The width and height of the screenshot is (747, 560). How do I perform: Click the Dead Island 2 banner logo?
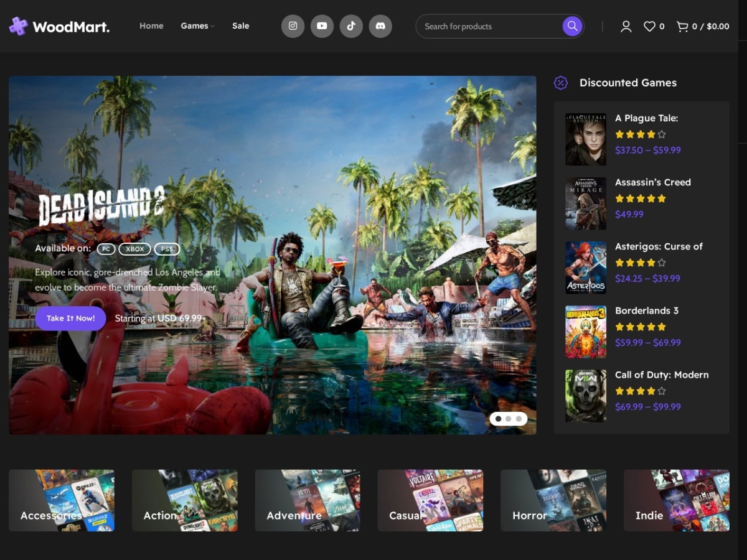[101, 206]
